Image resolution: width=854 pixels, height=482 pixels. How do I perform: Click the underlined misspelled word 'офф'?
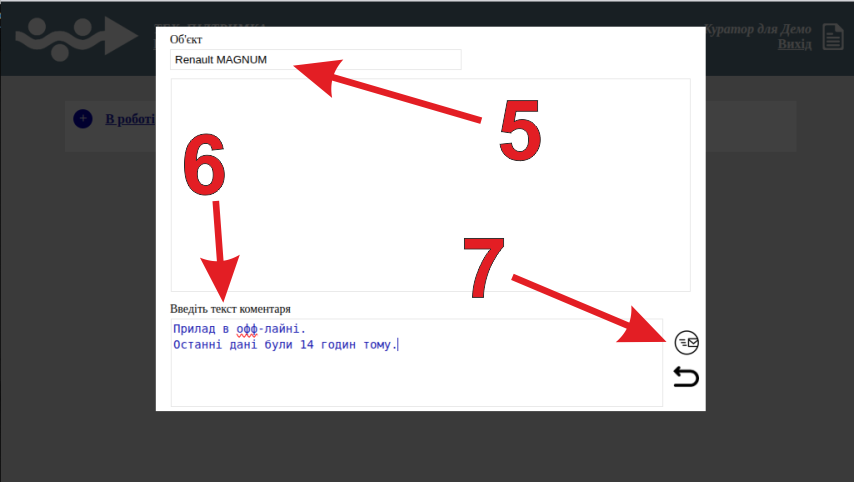247,329
